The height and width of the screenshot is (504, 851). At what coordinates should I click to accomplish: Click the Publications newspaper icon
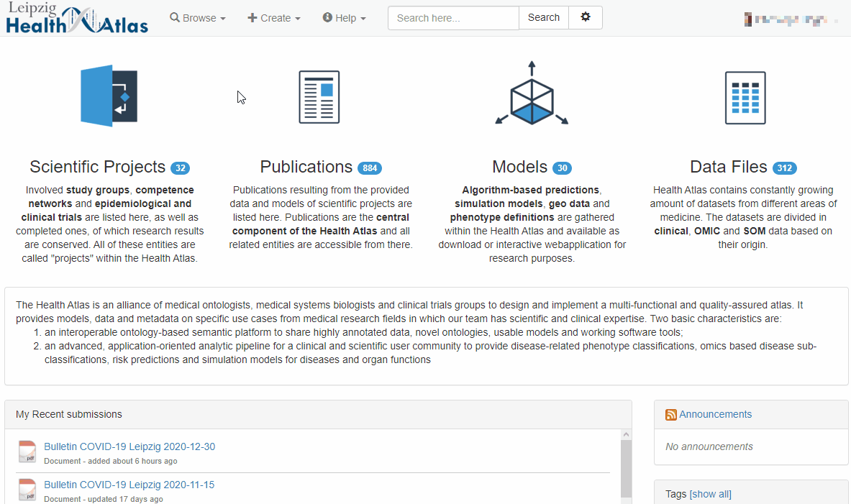click(319, 97)
